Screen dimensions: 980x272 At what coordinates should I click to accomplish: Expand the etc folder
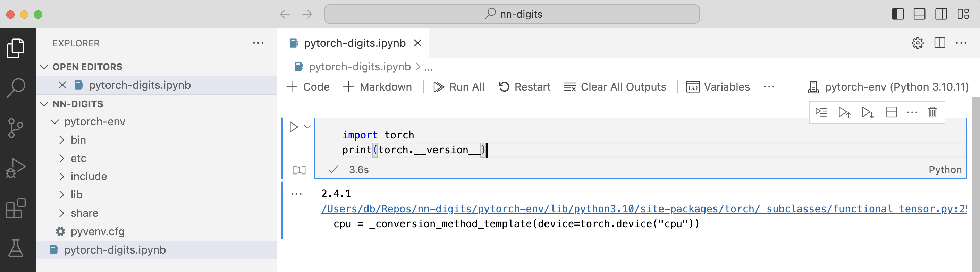(x=62, y=158)
